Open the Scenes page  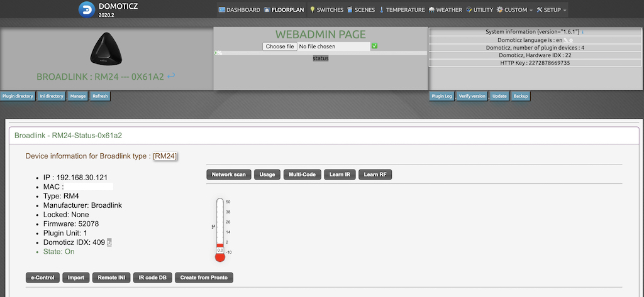(361, 10)
